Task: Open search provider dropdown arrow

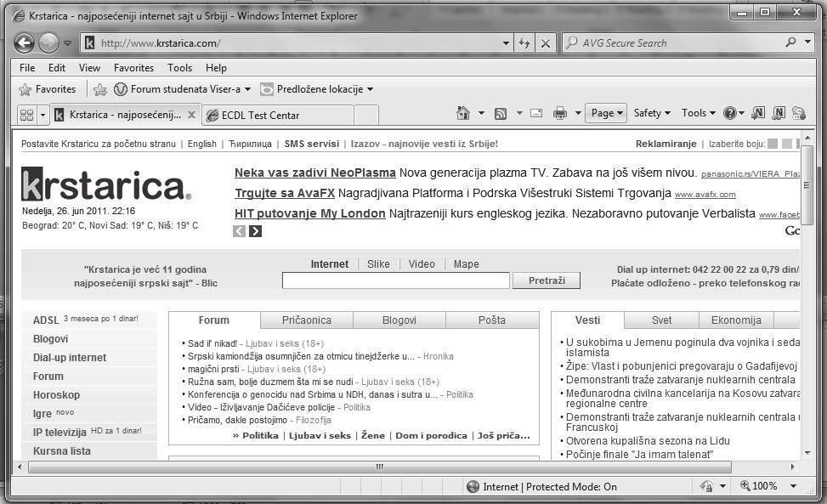Action: click(x=808, y=42)
